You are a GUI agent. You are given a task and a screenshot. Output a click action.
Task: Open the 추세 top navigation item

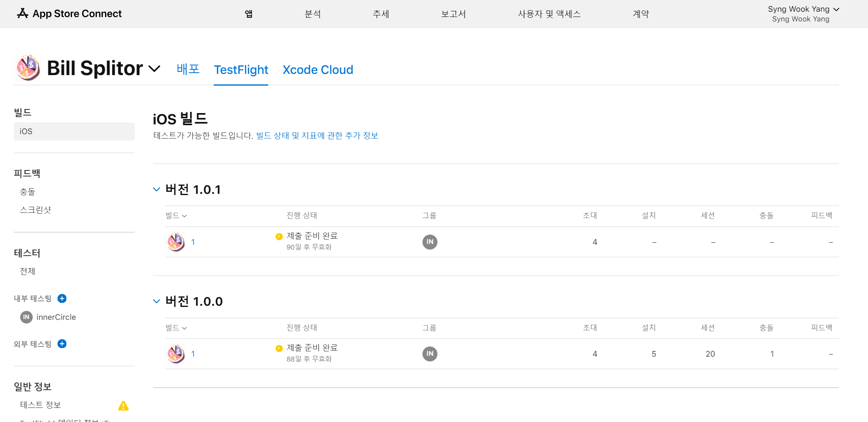pyautogui.click(x=381, y=14)
